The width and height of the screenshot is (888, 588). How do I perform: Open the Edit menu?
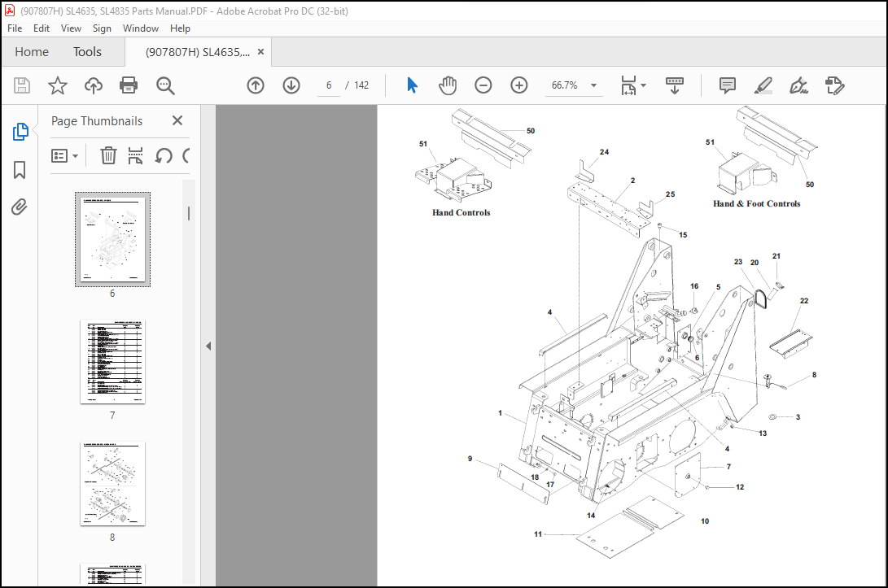coord(42,28)
